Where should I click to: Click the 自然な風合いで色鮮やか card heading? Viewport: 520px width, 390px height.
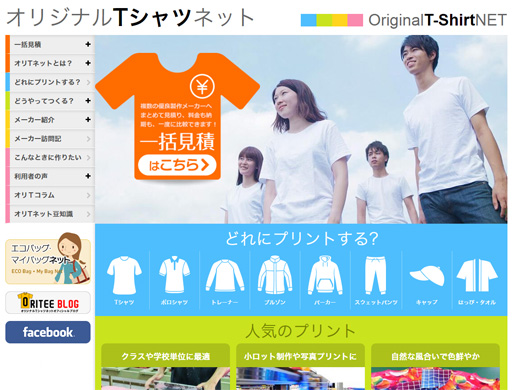pos(435,356)
